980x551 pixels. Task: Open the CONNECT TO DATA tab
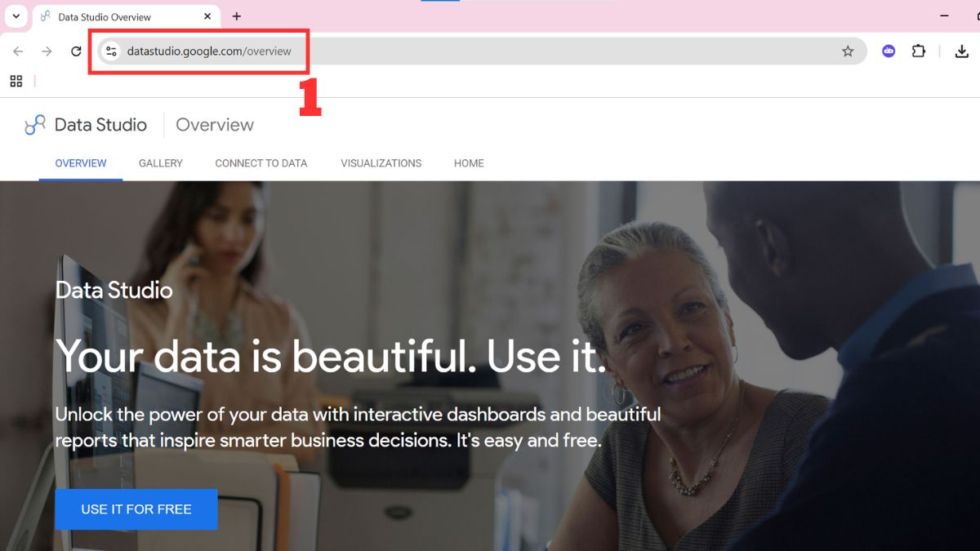coord(261,163)
